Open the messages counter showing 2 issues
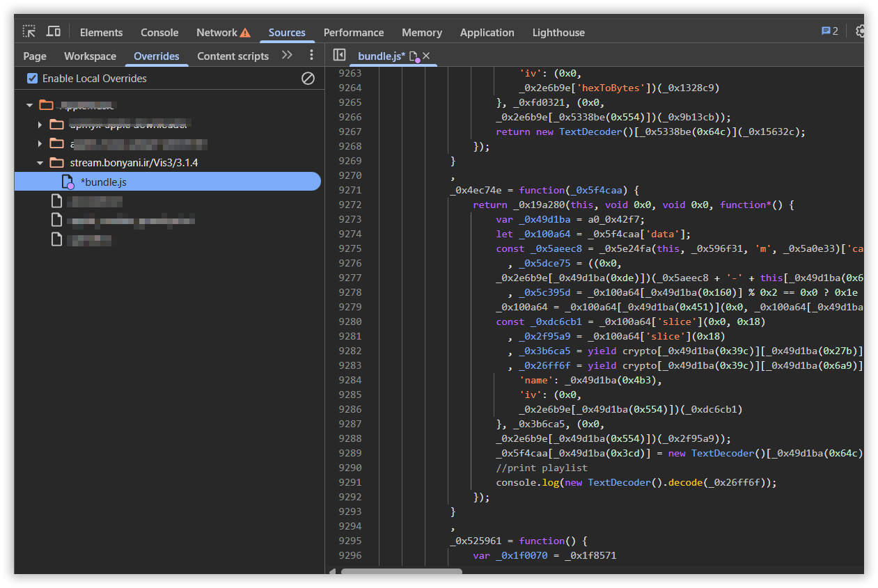This screenshot has height=588, width=878. click(x=829, y=32)
